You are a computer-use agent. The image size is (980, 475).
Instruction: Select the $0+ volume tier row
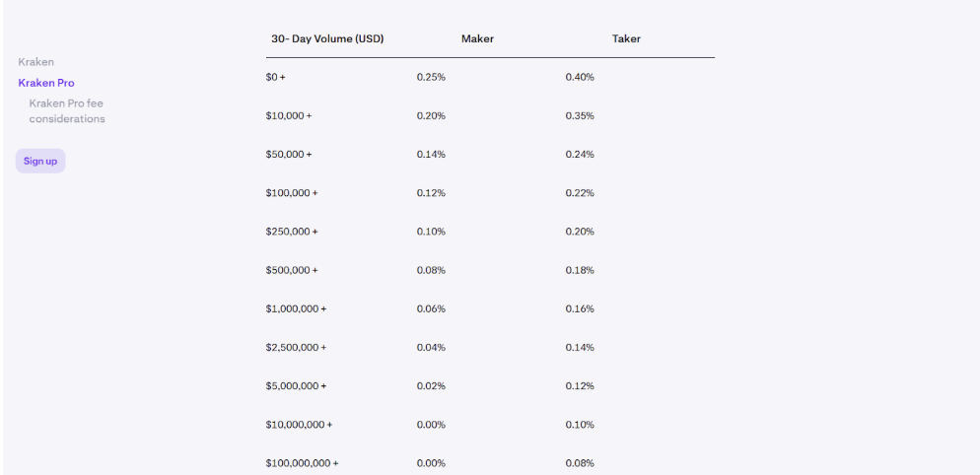(276, 77)
